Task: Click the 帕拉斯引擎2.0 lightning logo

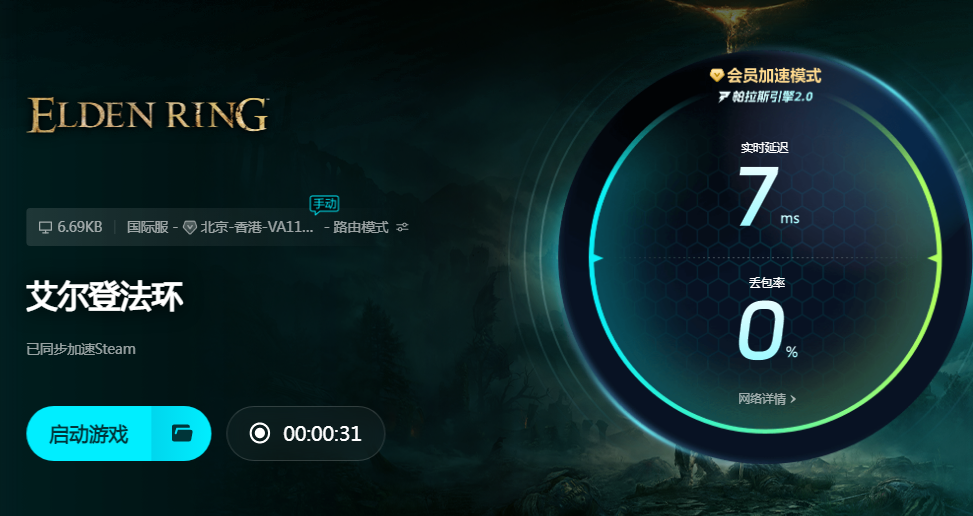Action: 724,97
